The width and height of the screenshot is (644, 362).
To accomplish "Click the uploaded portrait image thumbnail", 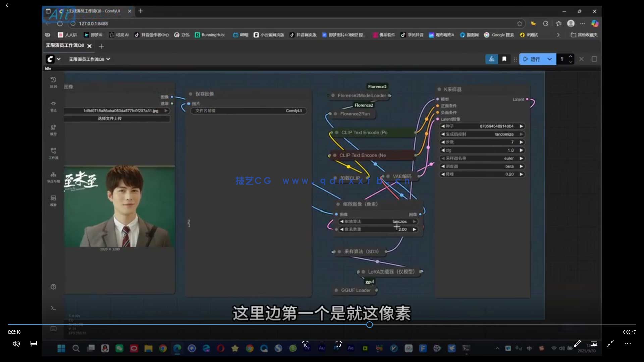I will [x=119, y=206].
